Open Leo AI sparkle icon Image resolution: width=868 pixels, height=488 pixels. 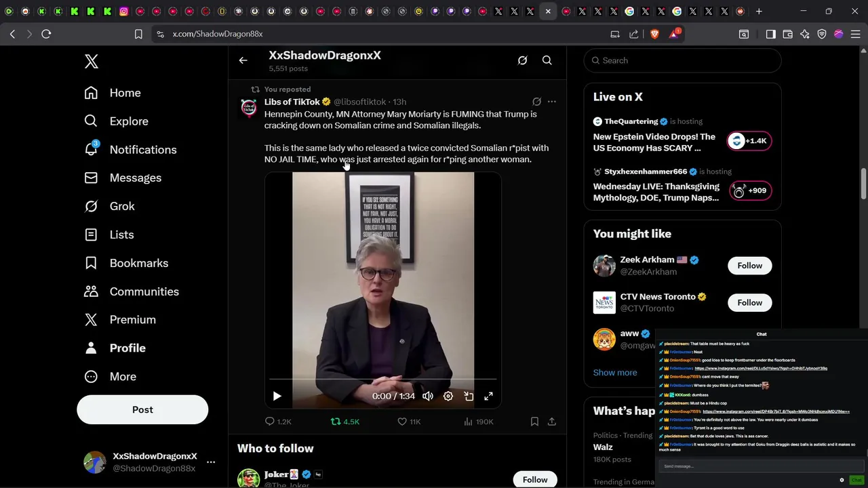(x=804, y=34)
